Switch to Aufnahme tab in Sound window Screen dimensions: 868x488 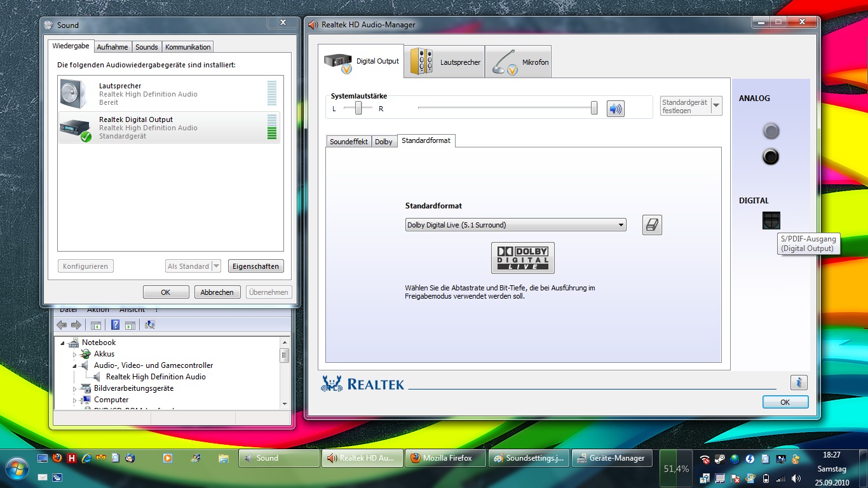coord(113,47)
